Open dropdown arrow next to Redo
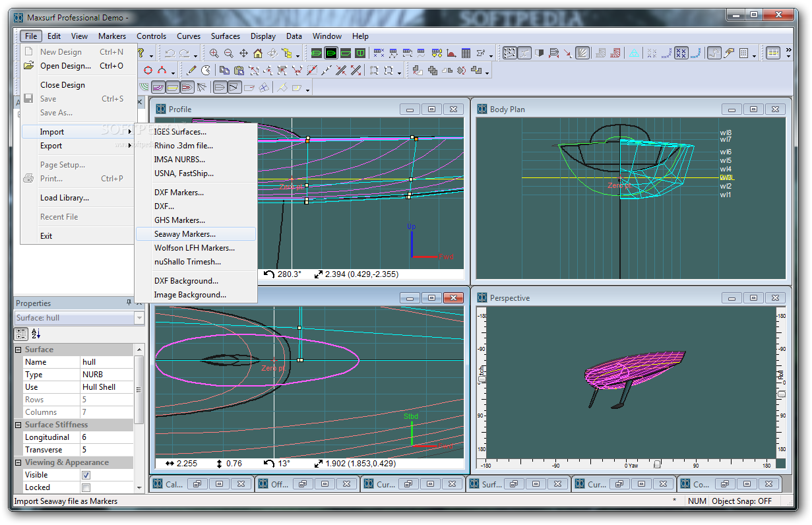Screen dimensions: 812x525 196,55
